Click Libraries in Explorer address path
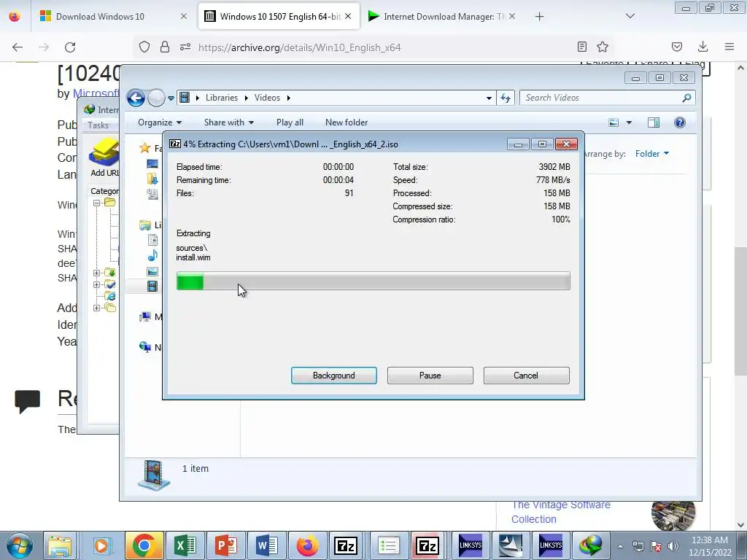 [x=222, y=98]
